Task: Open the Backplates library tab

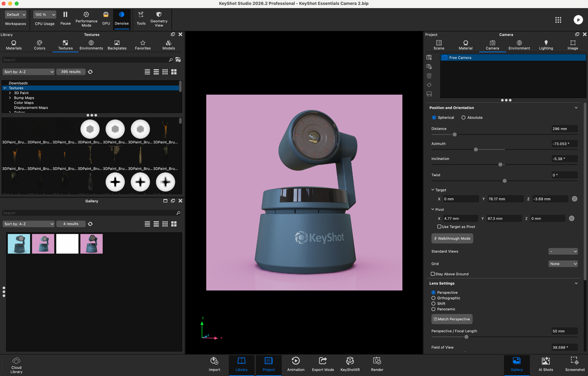Action: 117,45
